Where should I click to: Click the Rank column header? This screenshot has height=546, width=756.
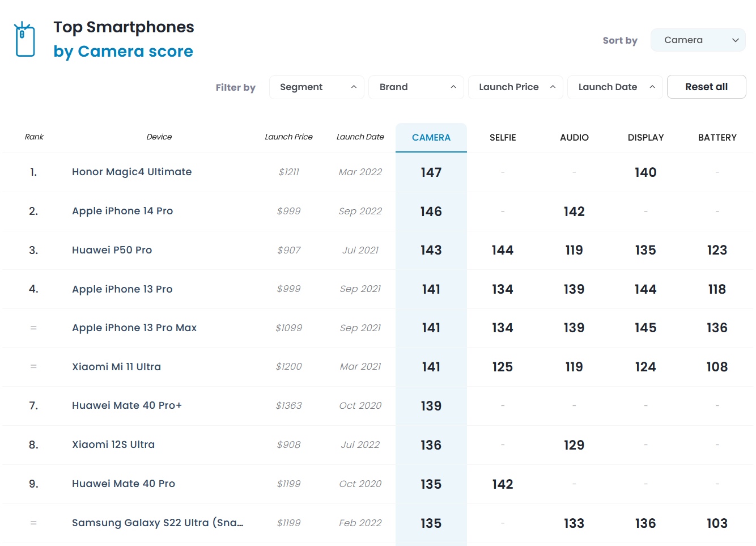[x=34, y=137]
